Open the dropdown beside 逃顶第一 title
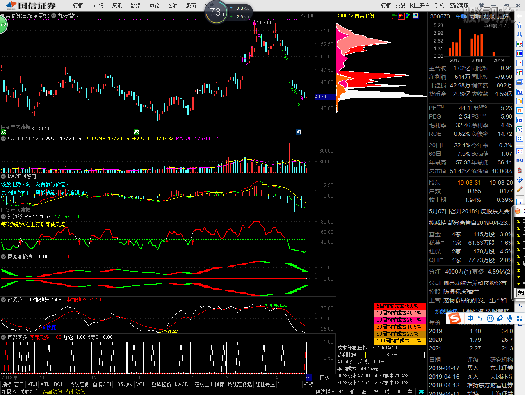 click(x=3, y=300)
